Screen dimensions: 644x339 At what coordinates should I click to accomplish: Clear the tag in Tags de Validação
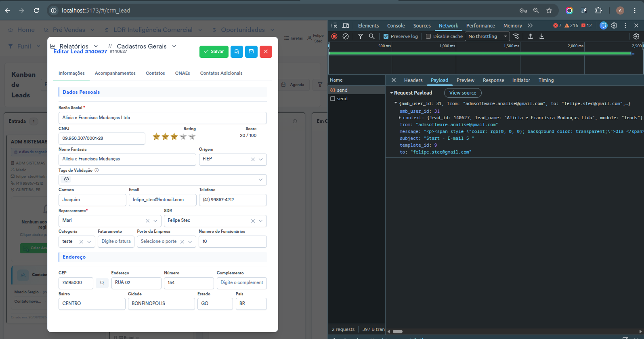66,179
